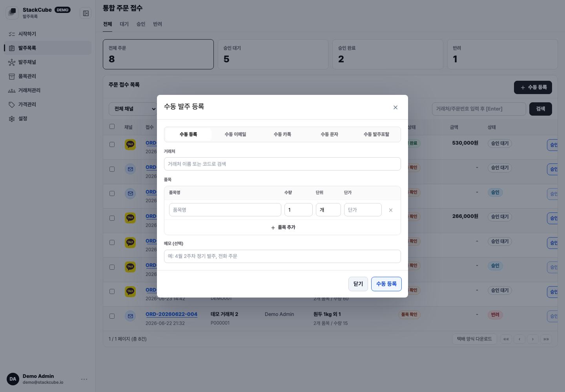This screenshot has height=392, width=565.
Task: Click the 단위 unit field
Action: pos(328,210)
